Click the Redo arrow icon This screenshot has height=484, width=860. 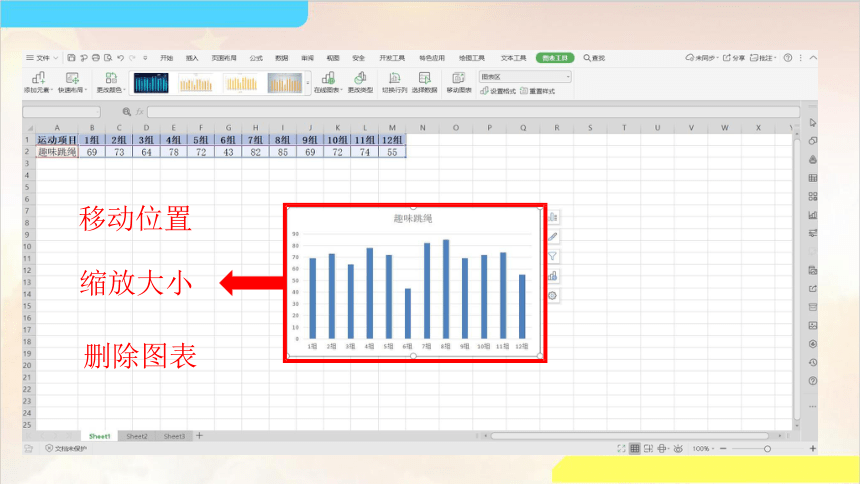(x=132, y=58)
